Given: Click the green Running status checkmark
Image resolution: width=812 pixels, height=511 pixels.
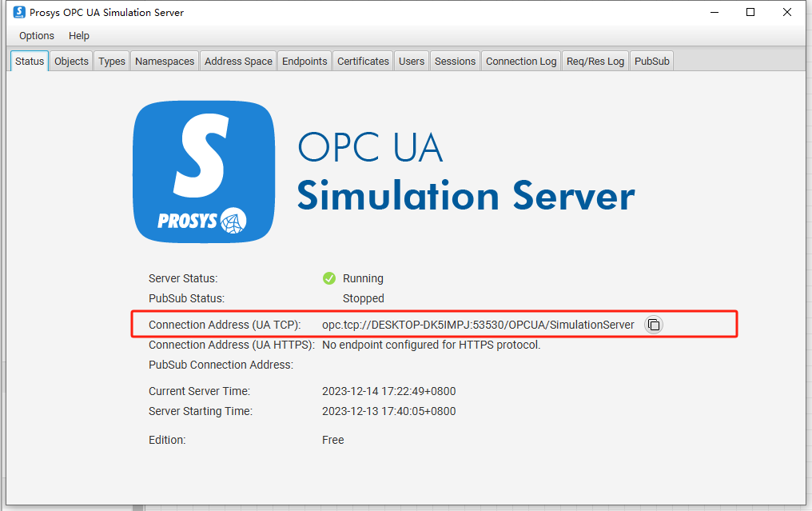Looking at the screenshot, I should click(328, 278).
